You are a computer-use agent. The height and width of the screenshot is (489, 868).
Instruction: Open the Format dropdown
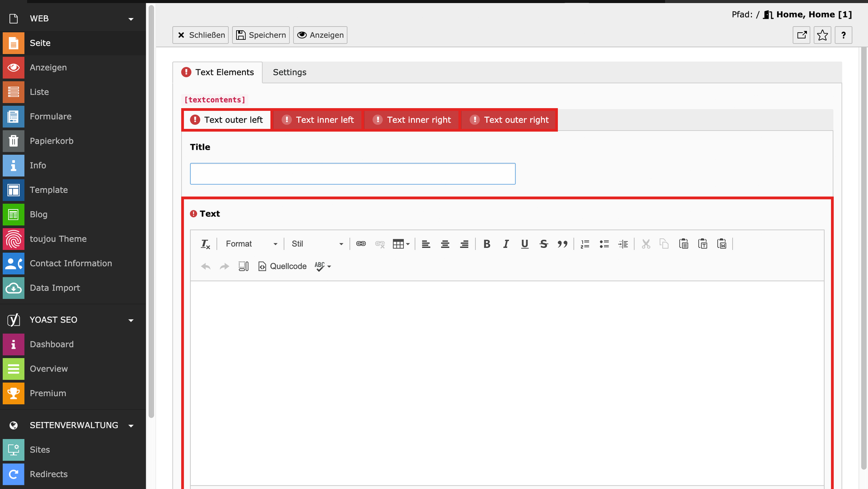[251, 244]
